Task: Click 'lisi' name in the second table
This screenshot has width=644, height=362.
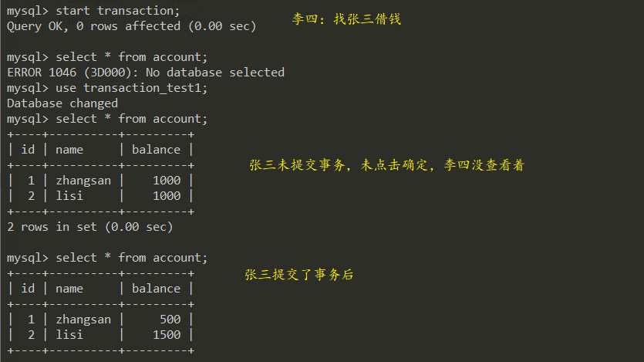Action: coord(69,335)
